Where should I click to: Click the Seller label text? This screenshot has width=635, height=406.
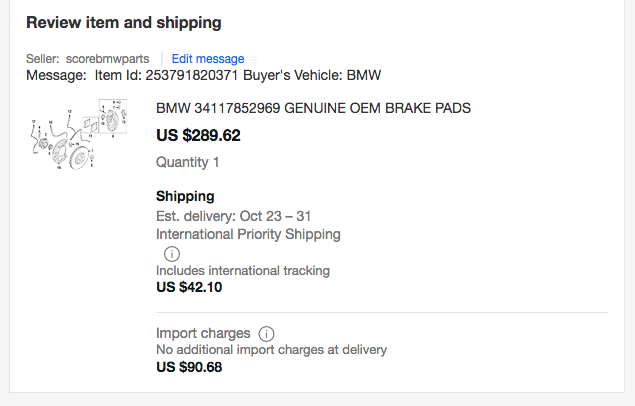(43, 59)
